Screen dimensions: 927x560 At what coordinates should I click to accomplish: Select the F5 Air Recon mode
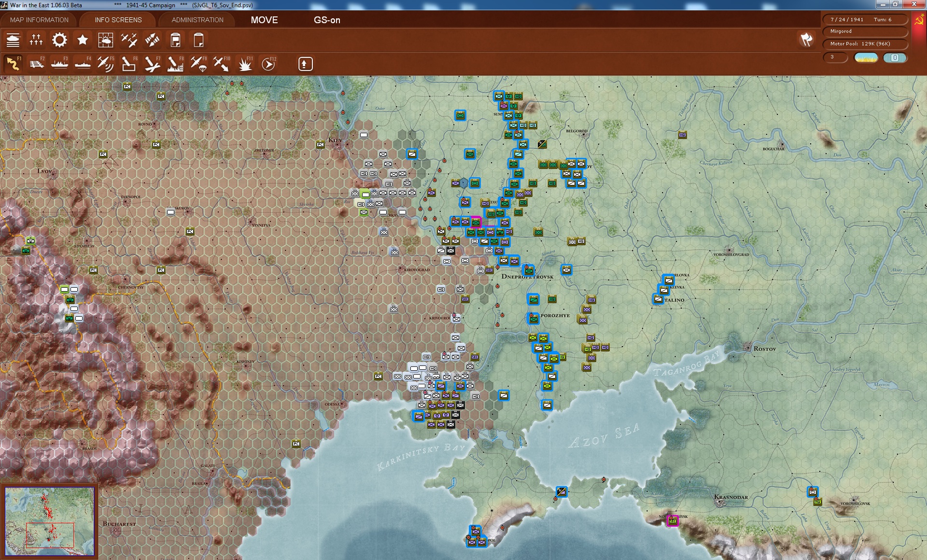click(106, 64)
